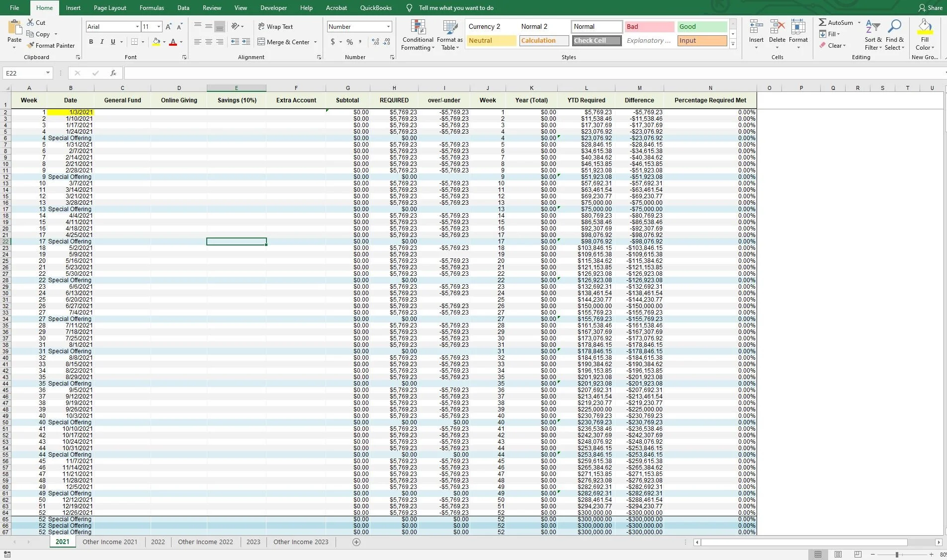The height and width of the screenshot is (560, 947).
Task: Open the Number format dropdown
Action: (387, 26)
